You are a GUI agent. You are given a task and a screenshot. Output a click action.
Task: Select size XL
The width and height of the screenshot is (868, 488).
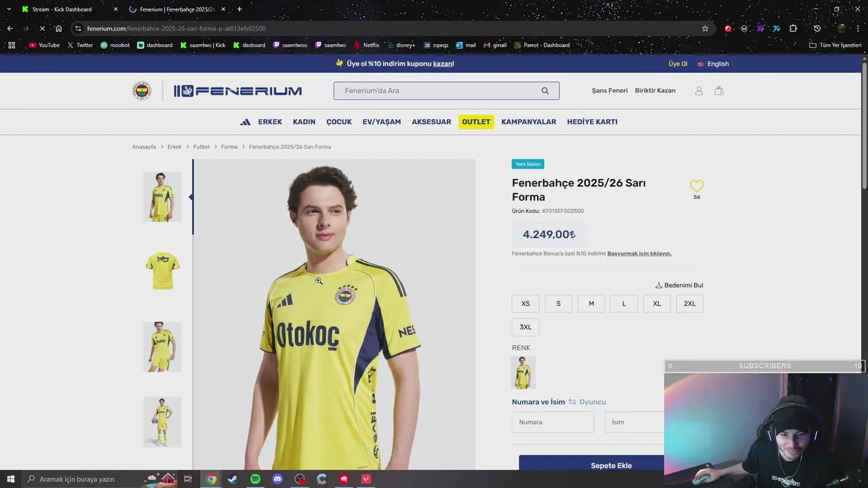click(657, 304)
